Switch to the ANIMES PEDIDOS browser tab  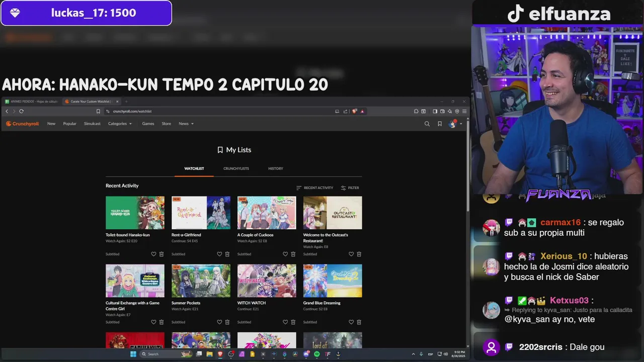pos(31,101)
